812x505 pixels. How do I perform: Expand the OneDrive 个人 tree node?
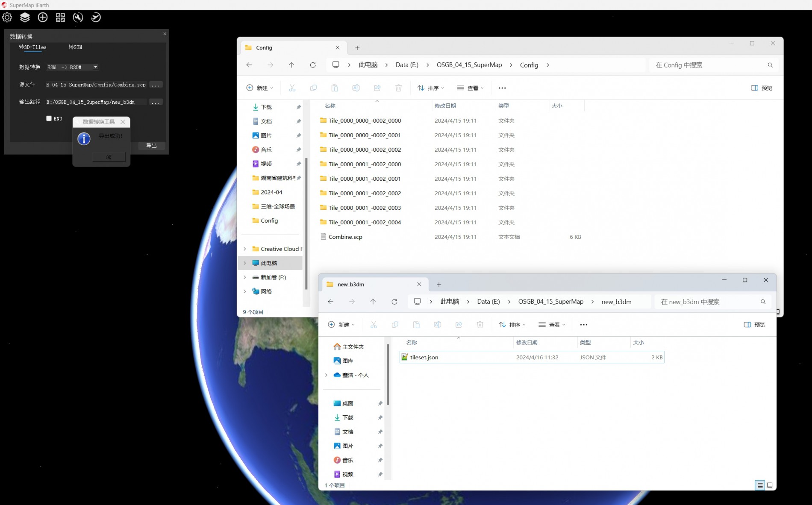(x=326, y=375)
